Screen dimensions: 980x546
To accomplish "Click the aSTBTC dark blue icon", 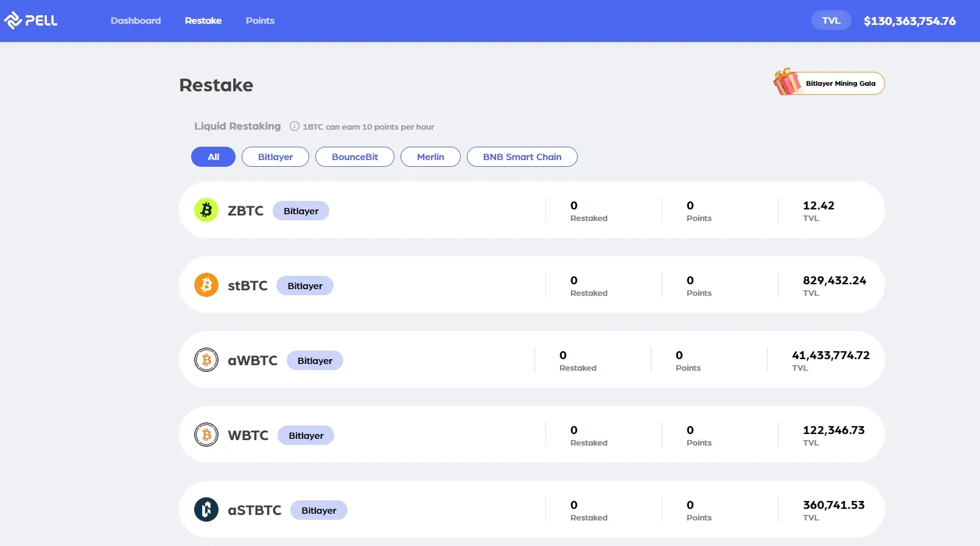I will point(206,510).
